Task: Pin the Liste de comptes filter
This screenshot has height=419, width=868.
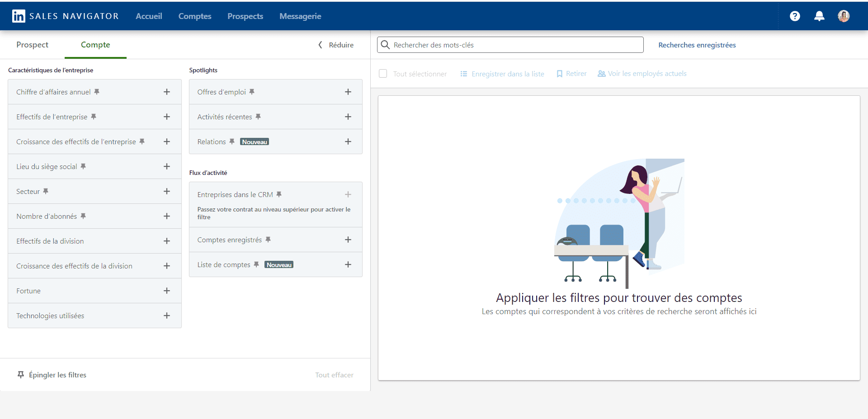Action: (256, 264)
